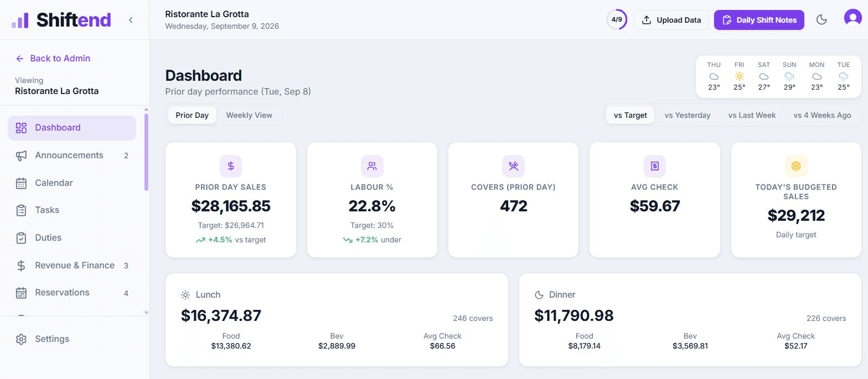Click the Avg Check receipt icon

click(x=655, y=166)
